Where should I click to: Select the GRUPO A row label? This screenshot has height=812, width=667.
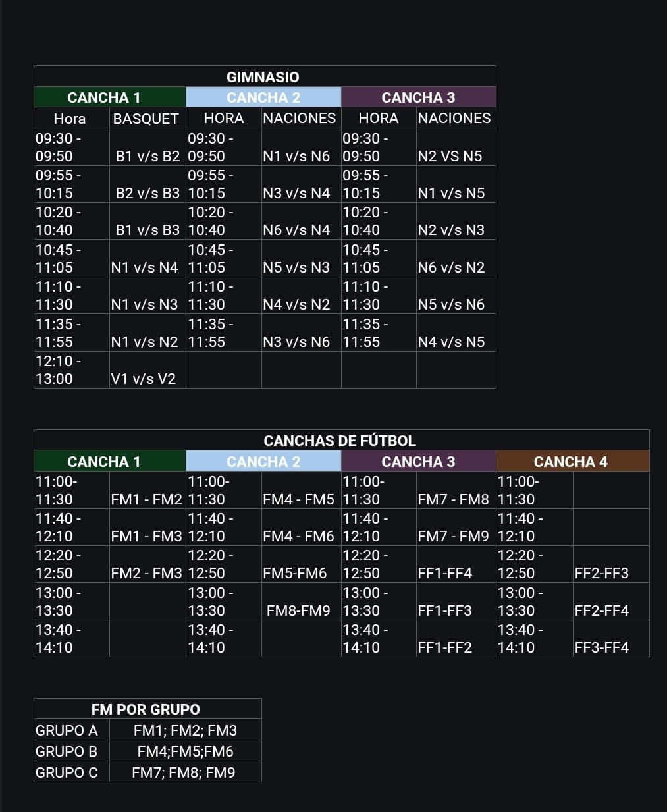(x=67, y=730)
